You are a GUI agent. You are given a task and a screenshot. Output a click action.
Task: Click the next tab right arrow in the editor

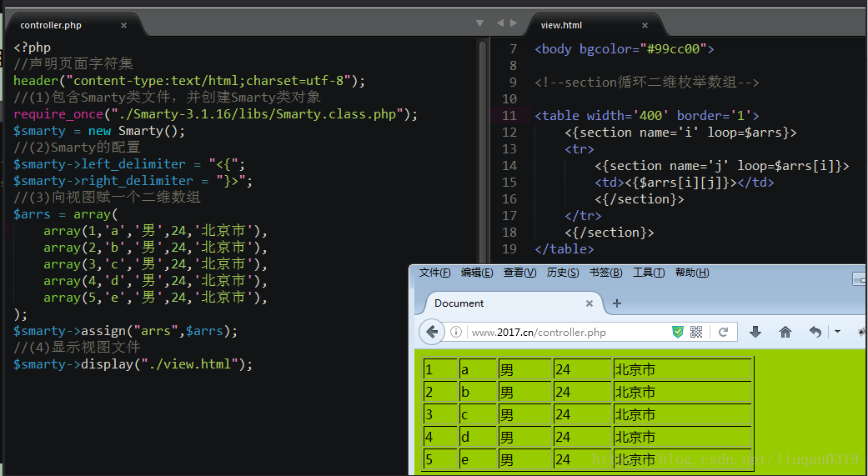coord(513,23)
